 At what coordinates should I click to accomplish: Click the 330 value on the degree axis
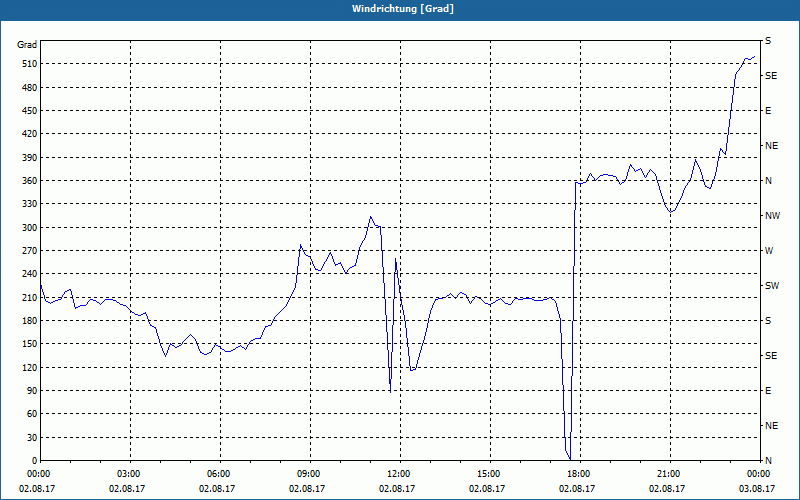click(x=29, y=204)
